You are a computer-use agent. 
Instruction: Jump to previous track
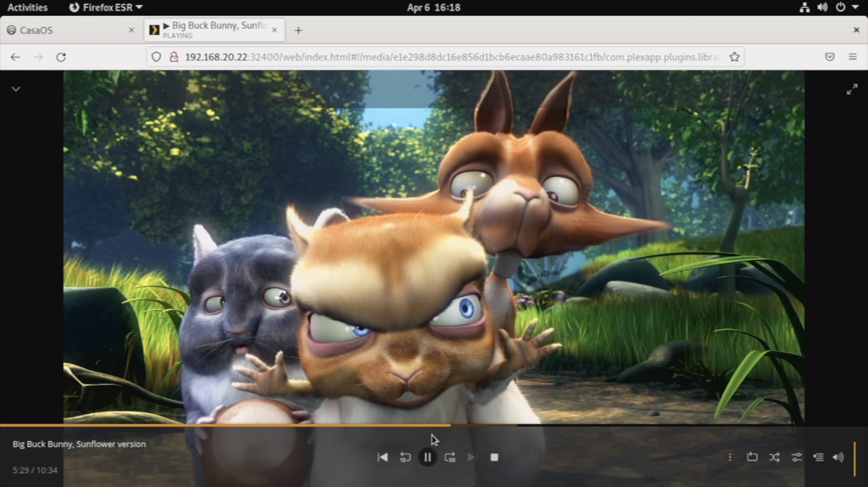click(382, 457)
